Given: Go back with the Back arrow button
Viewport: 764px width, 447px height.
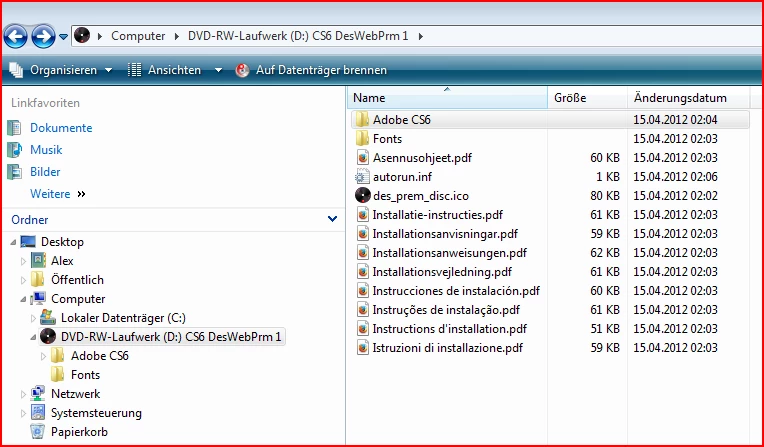Looking at the screenshot, I should [15, 36].
